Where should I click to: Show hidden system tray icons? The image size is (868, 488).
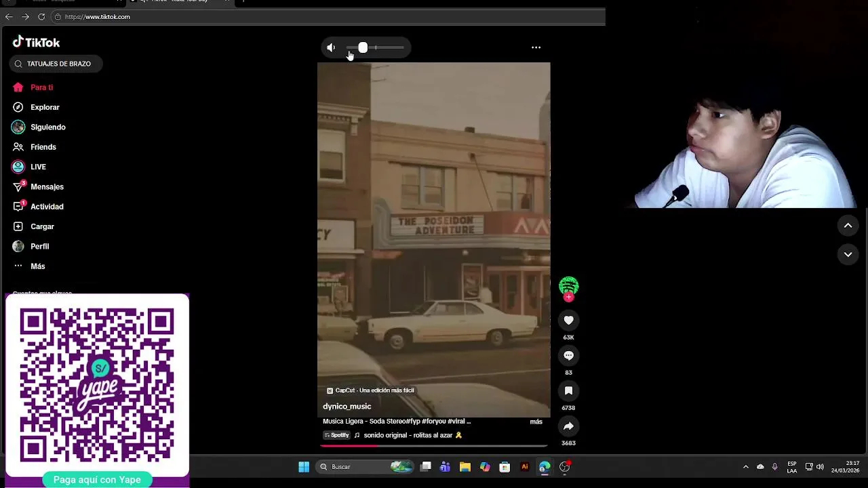click(746, 467)
